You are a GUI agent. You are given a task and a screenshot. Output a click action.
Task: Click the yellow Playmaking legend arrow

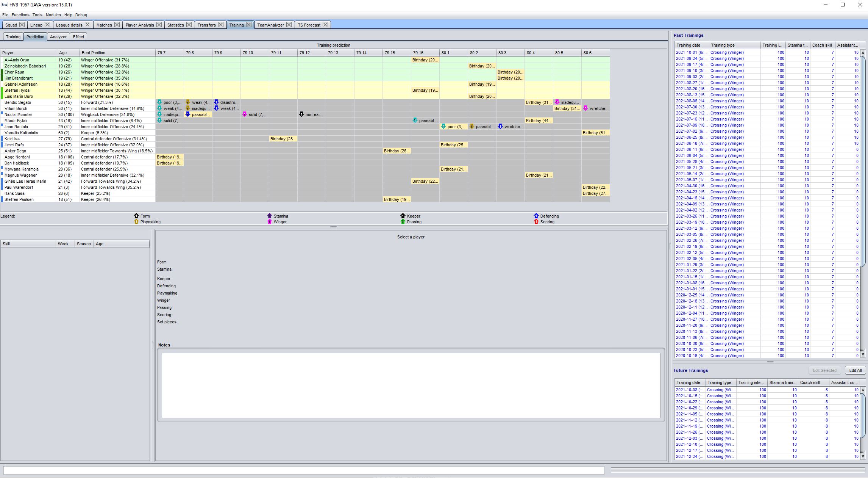click(136, 222)
